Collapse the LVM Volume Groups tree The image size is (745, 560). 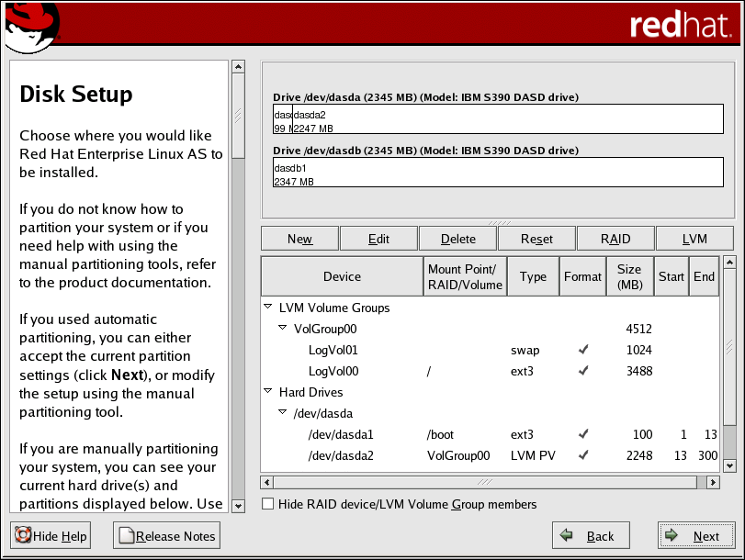268,308
